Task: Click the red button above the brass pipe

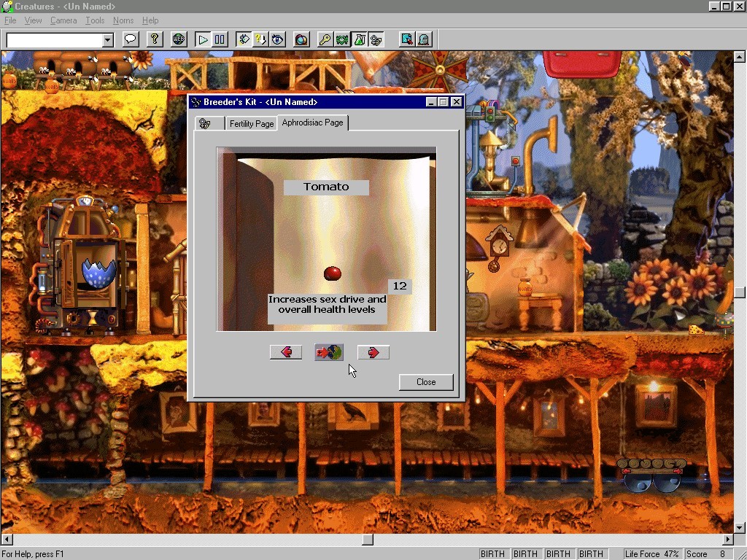Action: [x=515, y=161]
